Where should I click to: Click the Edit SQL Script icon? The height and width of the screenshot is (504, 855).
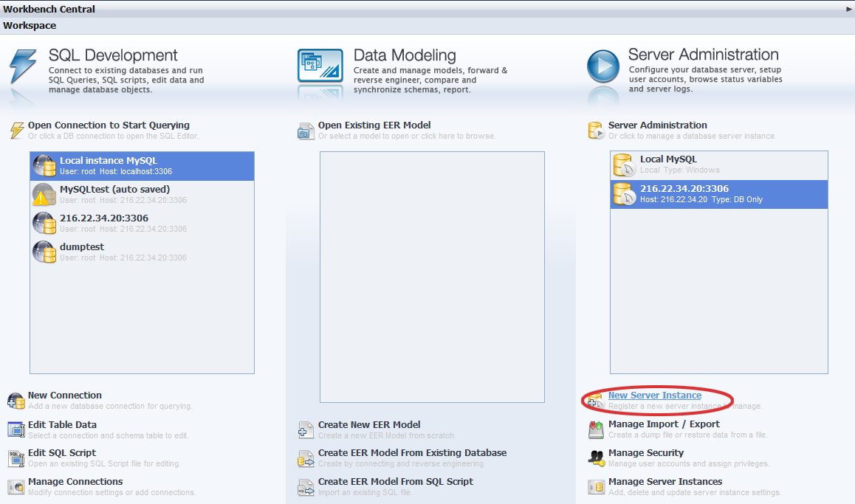pos(16,458)
